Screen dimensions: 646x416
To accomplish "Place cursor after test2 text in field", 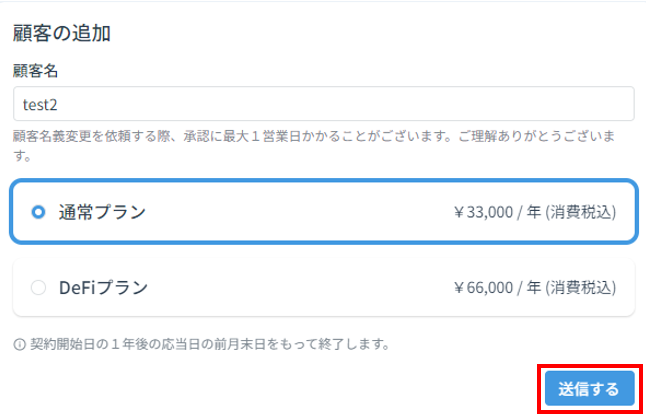I will click(59, 105).
